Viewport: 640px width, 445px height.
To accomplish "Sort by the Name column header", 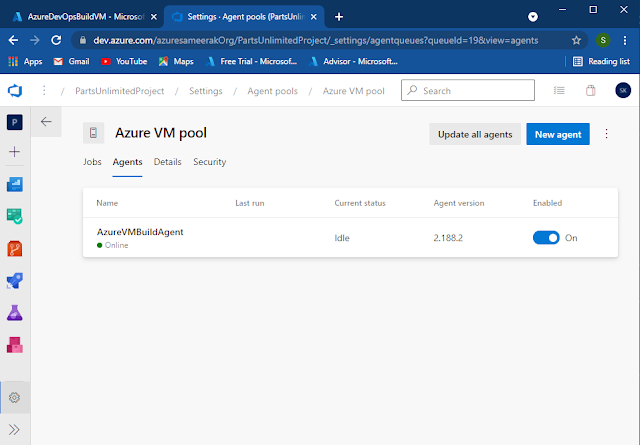I will [107, 203].
